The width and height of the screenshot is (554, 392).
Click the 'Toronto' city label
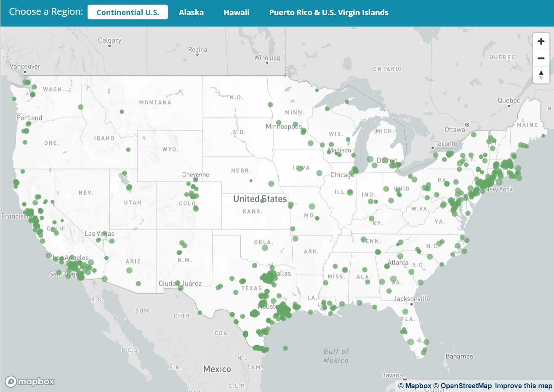445,144
